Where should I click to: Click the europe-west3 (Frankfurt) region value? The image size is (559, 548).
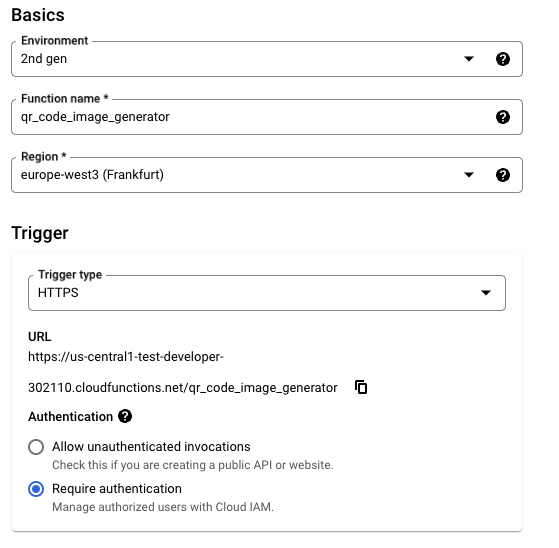click(92, 175)
